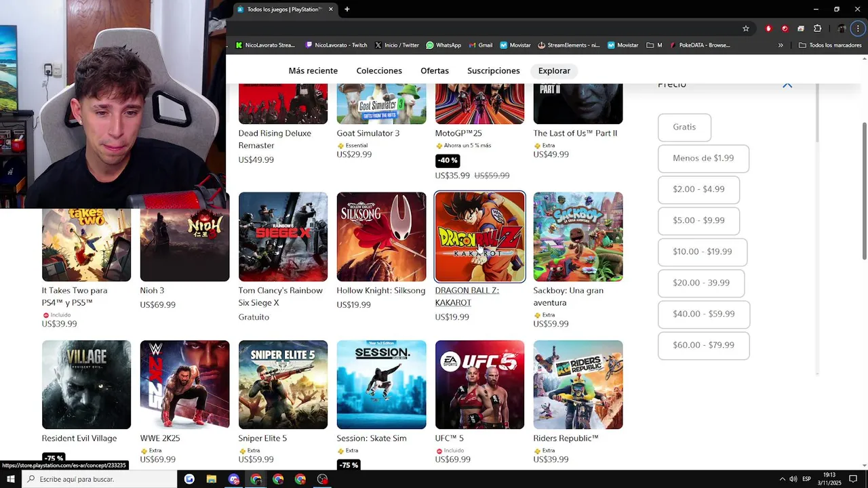Open NicoLavorato - Twitch bookmark

coord(336,45)
